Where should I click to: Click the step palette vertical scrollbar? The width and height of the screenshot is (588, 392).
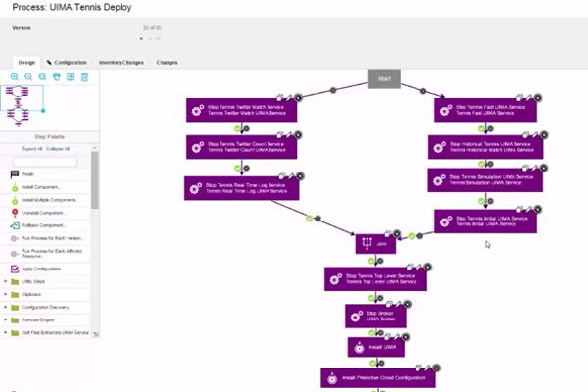(95, 180)
